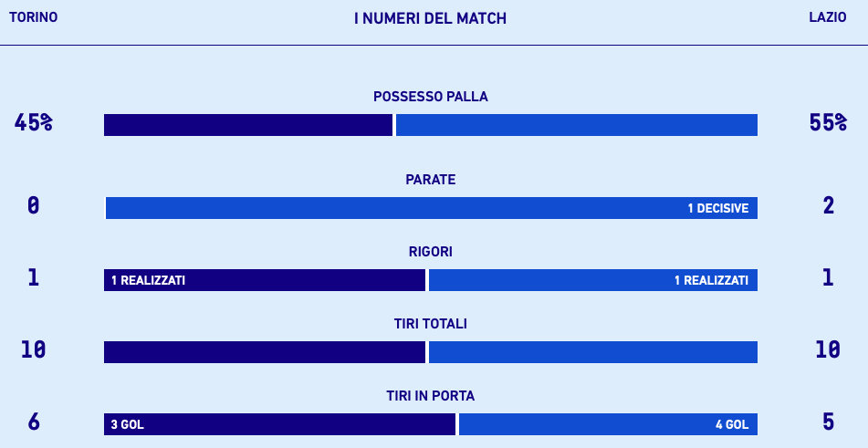Click the PARATE stat label
The height and width of the screenshot is (448, 868).
430,180
